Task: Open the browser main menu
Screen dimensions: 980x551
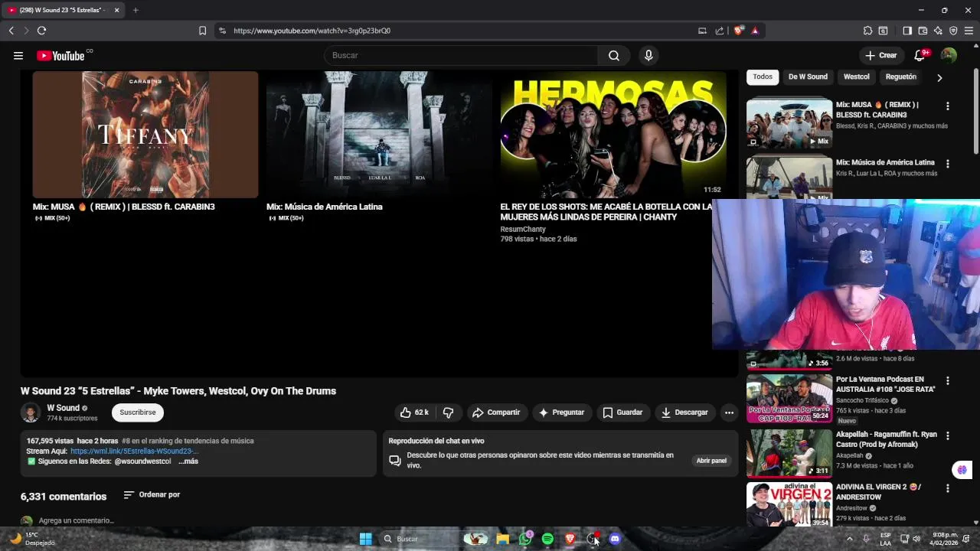Action: click(969, 31)
